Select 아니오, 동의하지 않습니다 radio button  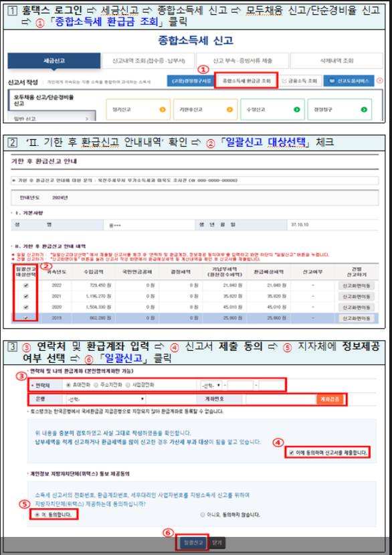(203, 515)
